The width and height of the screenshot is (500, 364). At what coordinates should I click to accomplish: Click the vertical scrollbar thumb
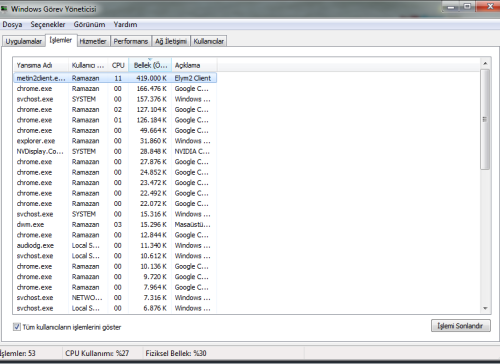coord(485,119)
